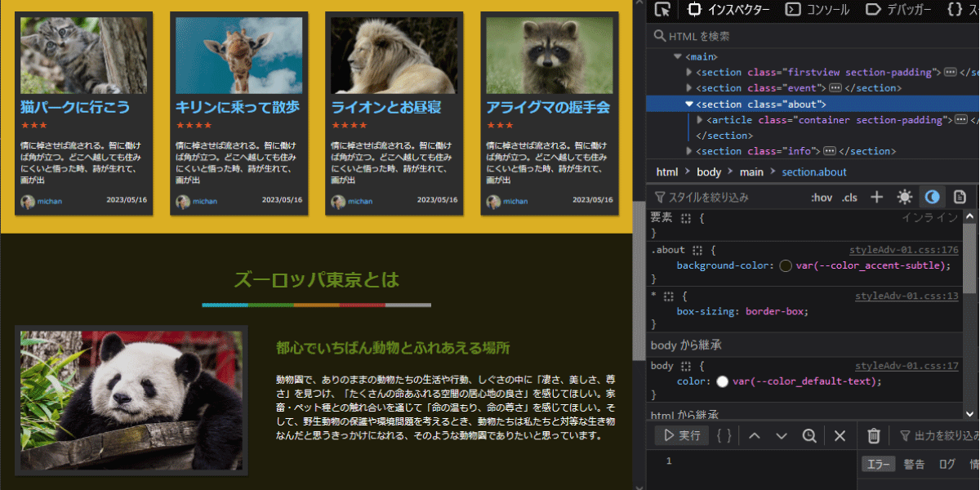Click the background-color swatch of .about
Viewport: 980px width, 490px height.
786,265
